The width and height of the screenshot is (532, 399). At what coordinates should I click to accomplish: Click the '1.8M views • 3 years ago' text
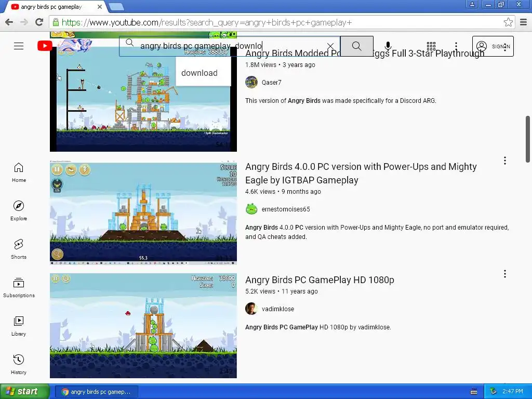[280, 65]
